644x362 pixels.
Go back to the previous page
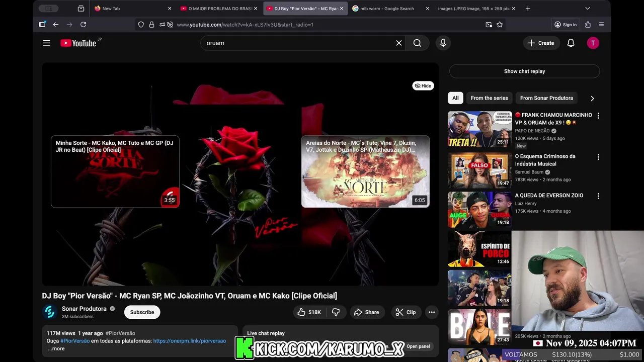pos(55,24)
